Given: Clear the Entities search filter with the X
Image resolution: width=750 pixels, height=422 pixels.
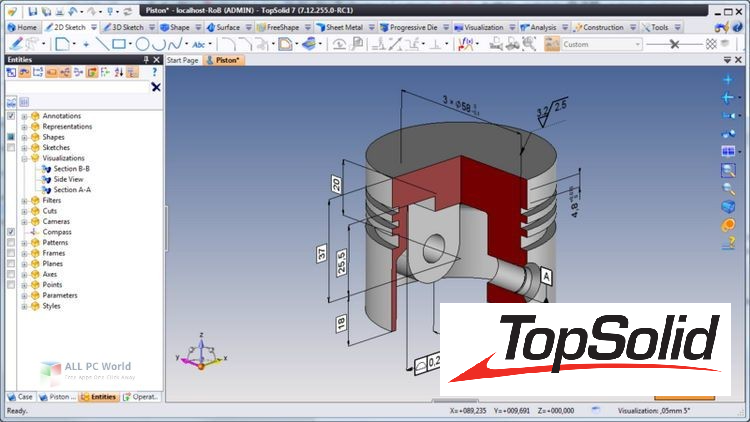Looking at the screenshot, I should 156,87.
